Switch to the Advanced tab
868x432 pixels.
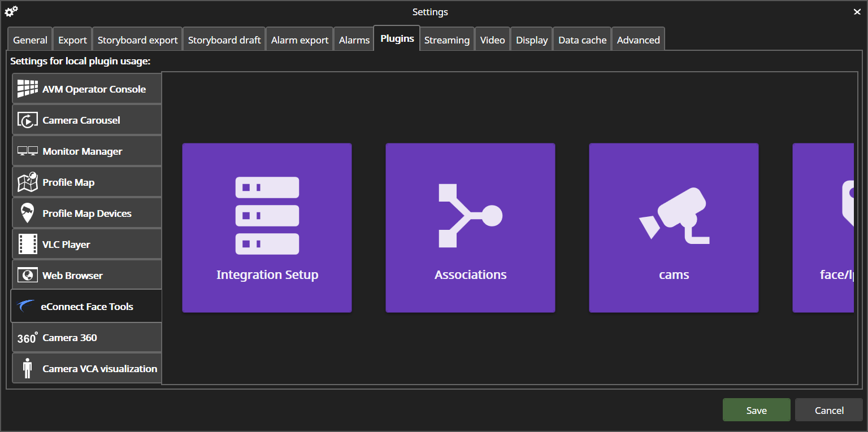[x=638, y=40]
